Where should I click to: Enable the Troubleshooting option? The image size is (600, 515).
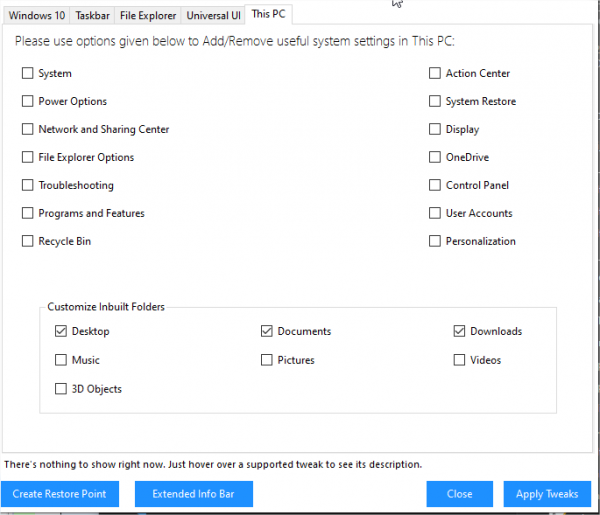tap(28, 186)
